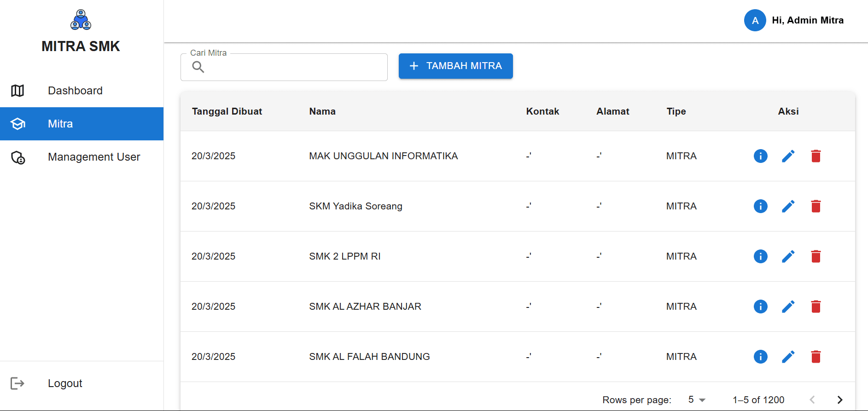The width and height of the screenshot is (868, 411).
Task: Remove SMK AL FALAH BANDUNG with trash icon
Action: pyautogui.click(x=816, y=357)
